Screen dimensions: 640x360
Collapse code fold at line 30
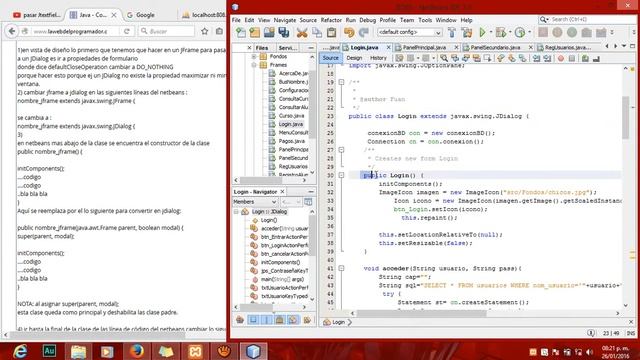tap(341, 175)
